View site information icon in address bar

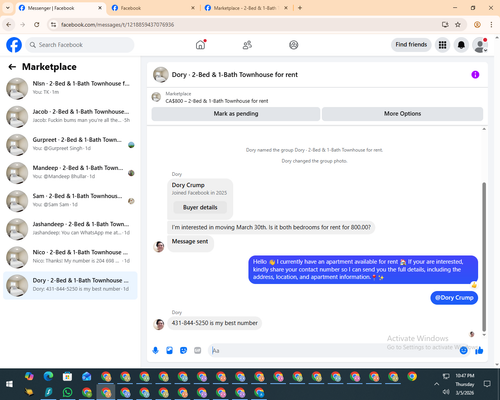[x=53, y=24]
